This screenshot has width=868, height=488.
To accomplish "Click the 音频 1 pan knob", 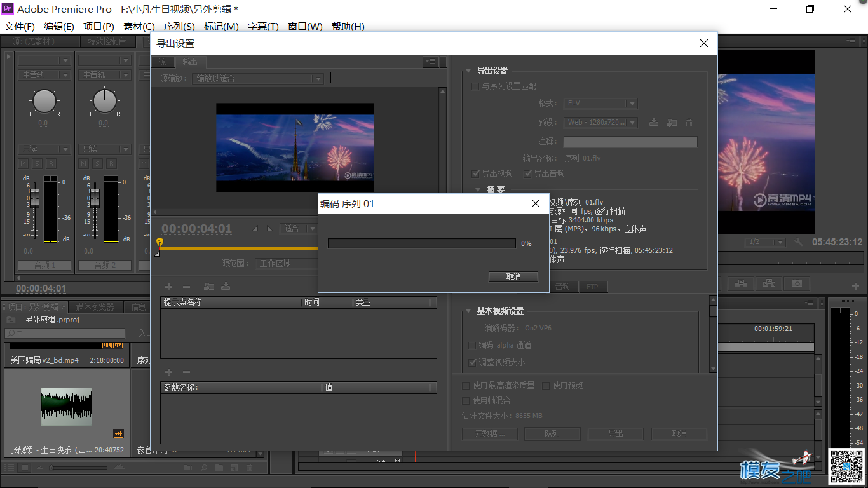I will (x=44, y=100).
